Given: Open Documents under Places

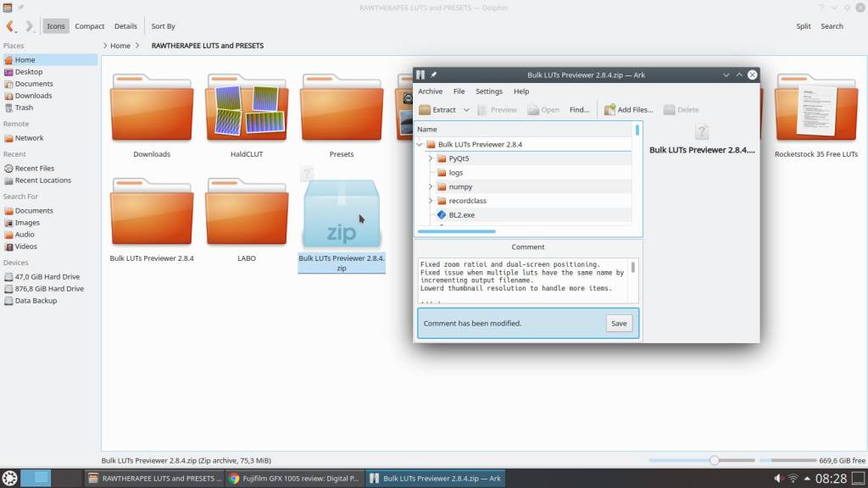Looking at the screenshot, I should tap(49, 84).
